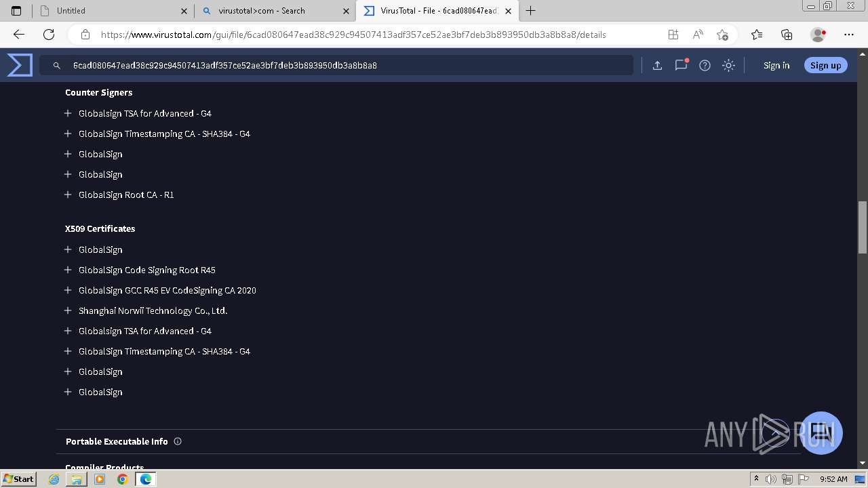This screenshot has width=868, height=488.
Task: Open File Explorer from taskbar
Action: (77, 479)
